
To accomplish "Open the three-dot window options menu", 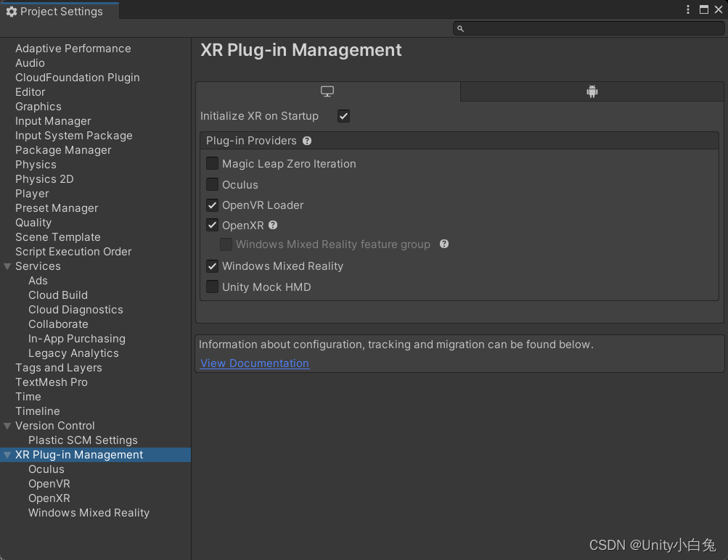I will [x=688, y=9].
